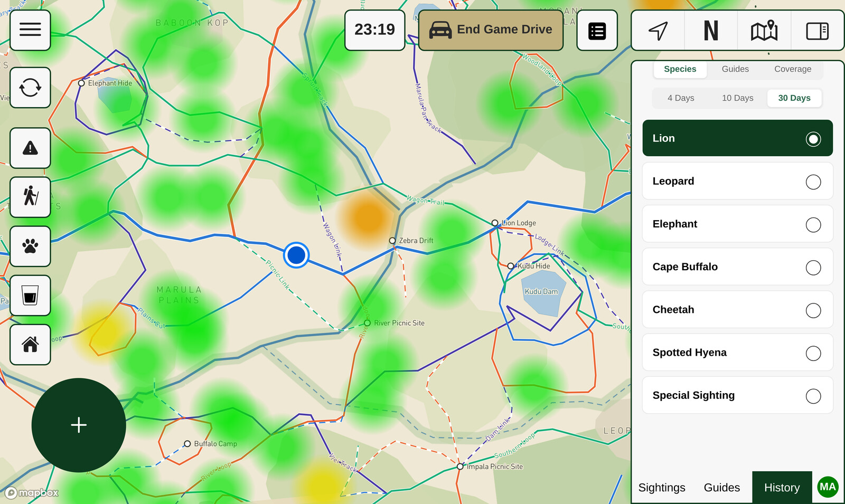
Task: Tap the paw print sightings icon
Action: 30,246
